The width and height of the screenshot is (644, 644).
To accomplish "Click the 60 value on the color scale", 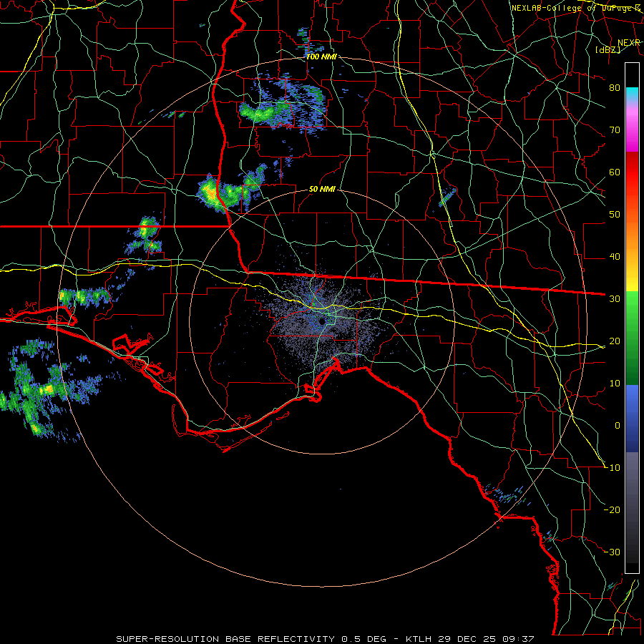I will click(x=615, y=172).
